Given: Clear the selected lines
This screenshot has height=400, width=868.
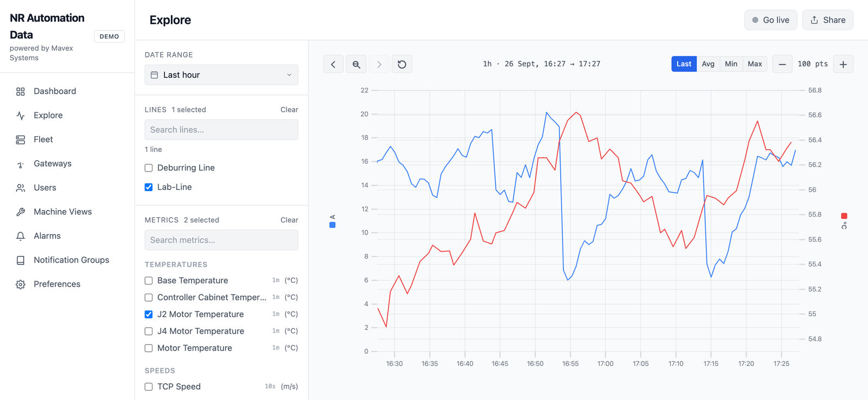Looking at the screenshot, I should (x=289, y=110).
